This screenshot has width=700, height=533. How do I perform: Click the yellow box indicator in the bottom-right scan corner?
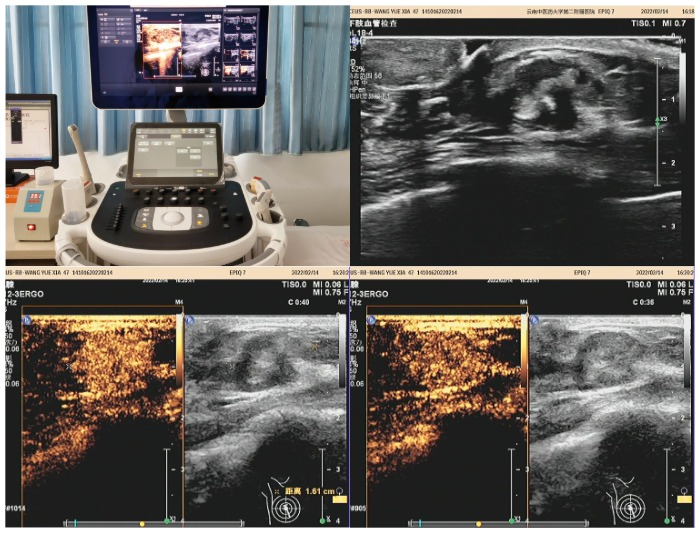(x=683, y=497)
